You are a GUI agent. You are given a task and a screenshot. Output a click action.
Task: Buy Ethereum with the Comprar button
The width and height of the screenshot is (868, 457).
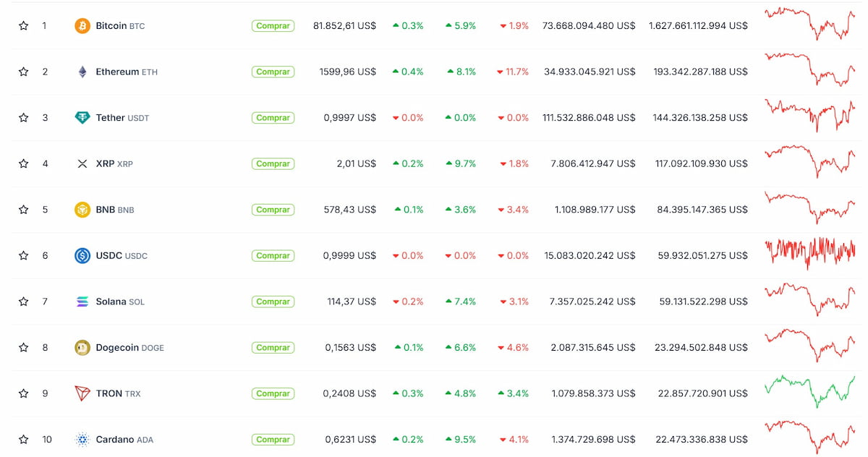[x=273, y=72]
